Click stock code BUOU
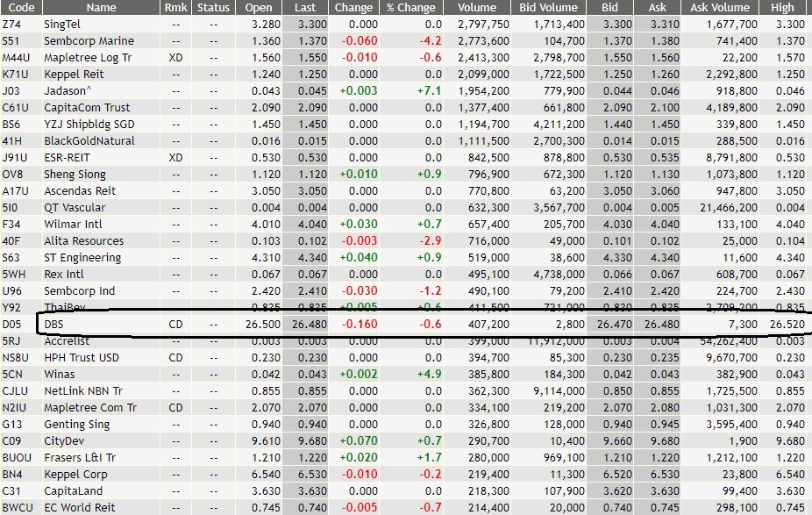 click(x=17, y=458)
